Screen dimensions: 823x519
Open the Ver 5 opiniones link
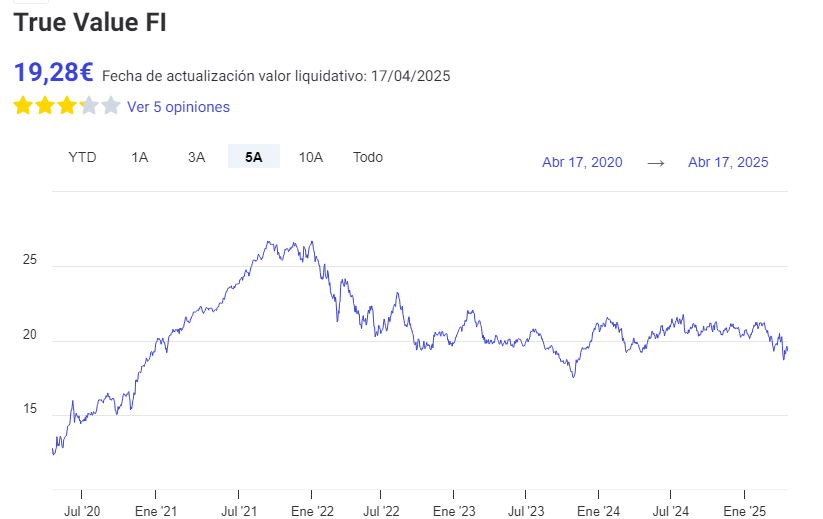pyautogui.click(x=178, y=107)
